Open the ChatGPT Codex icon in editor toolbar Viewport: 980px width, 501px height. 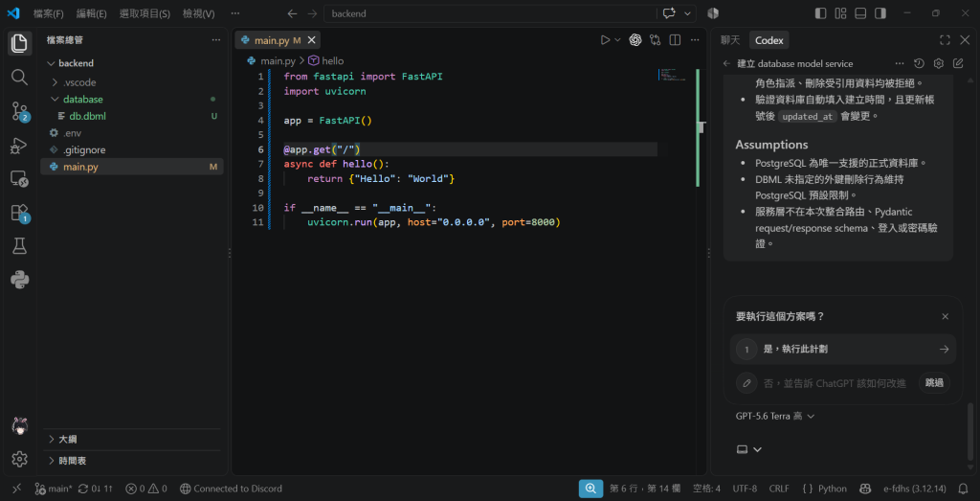(x=635, y=40)
